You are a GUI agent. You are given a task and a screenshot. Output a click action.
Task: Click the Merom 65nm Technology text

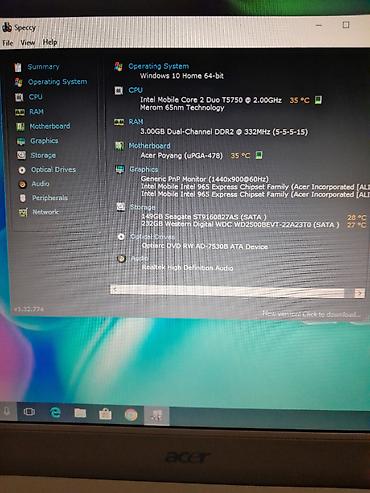182,108
